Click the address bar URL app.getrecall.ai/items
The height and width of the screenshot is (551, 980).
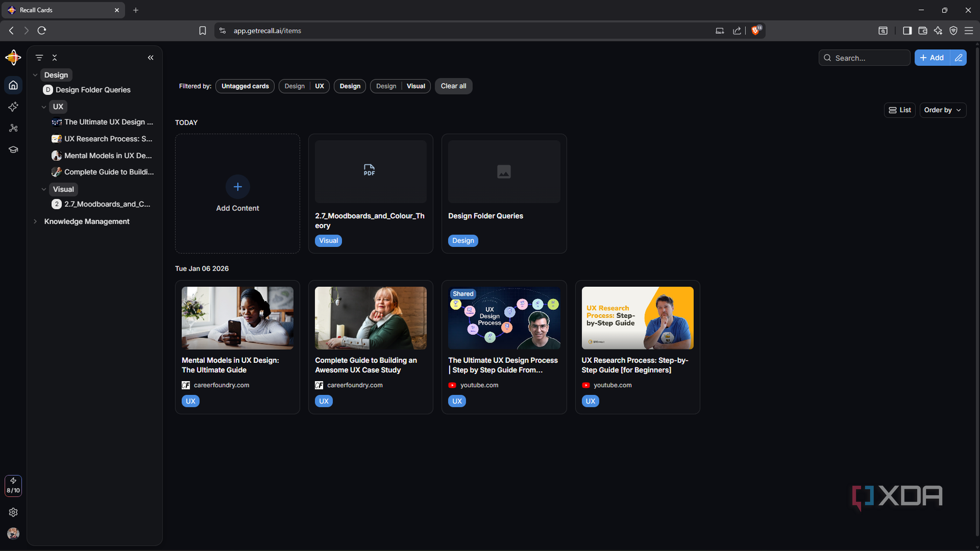tap(267, 31)
